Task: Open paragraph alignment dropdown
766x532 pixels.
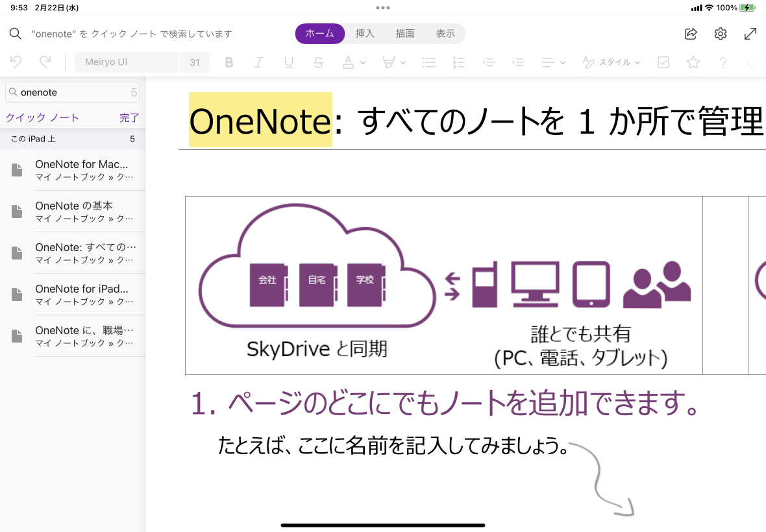Action: [x=553, y=62]
